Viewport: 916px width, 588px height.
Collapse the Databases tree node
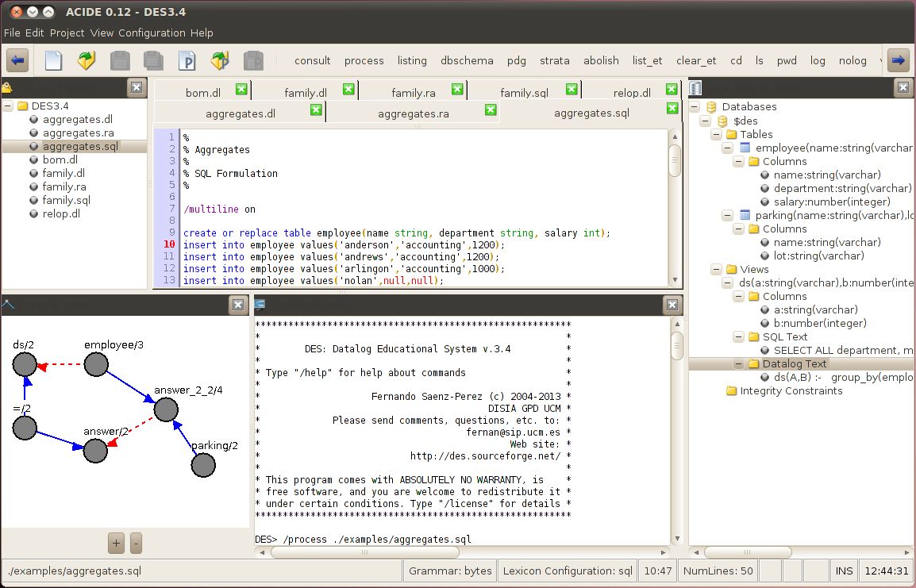click(x=695, y=106)
